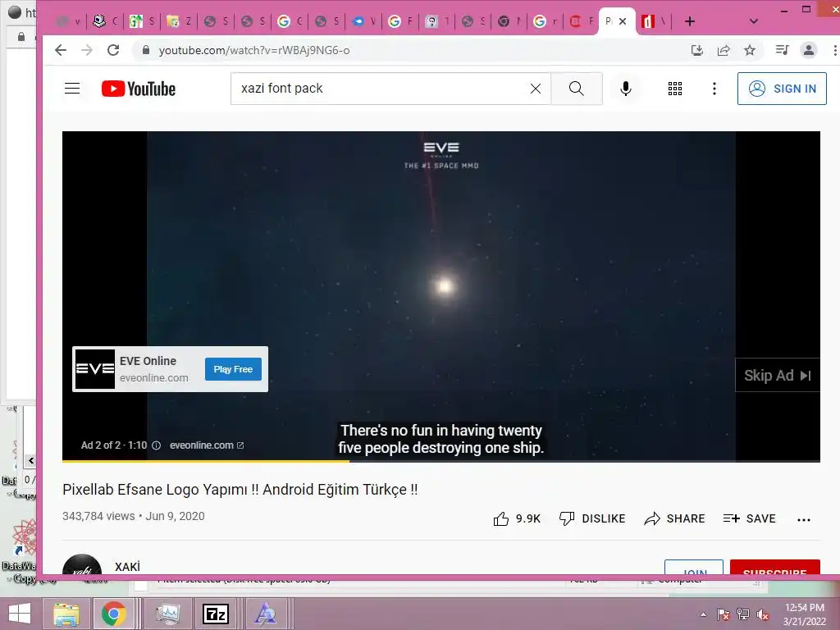Open the XAKİ channel name
840x630 pixels.
pos(127,567)
